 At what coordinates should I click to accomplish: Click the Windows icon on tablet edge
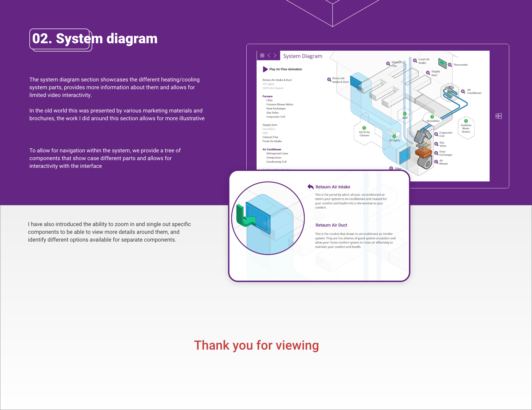[499, 116]
